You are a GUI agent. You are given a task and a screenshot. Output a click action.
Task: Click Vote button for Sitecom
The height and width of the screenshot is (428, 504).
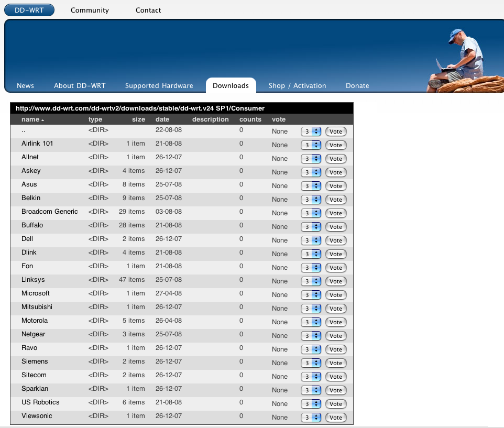pos(336,377)
